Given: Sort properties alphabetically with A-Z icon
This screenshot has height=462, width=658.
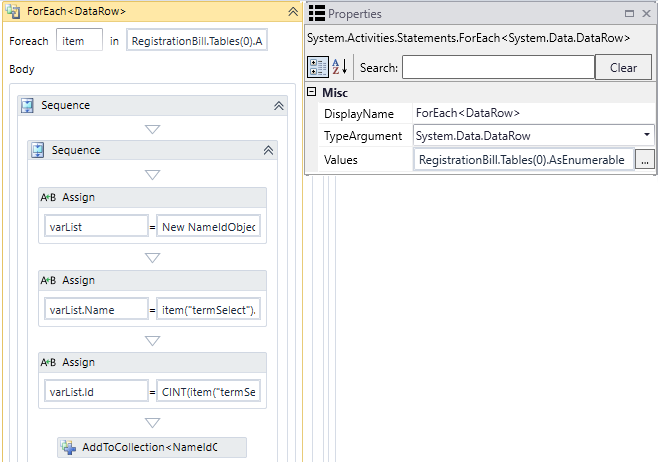Looking at the screenshot, I should click(x=339, y=67).
